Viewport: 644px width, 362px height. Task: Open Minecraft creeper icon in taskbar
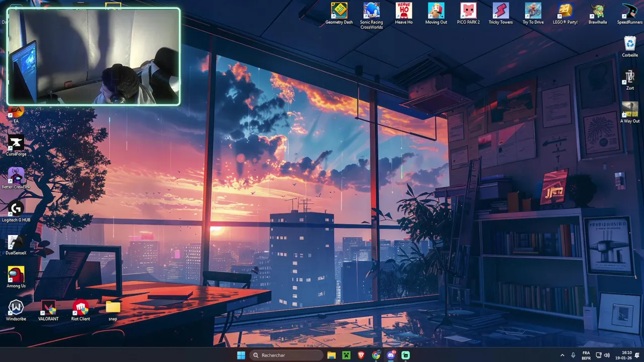point(346,355)
